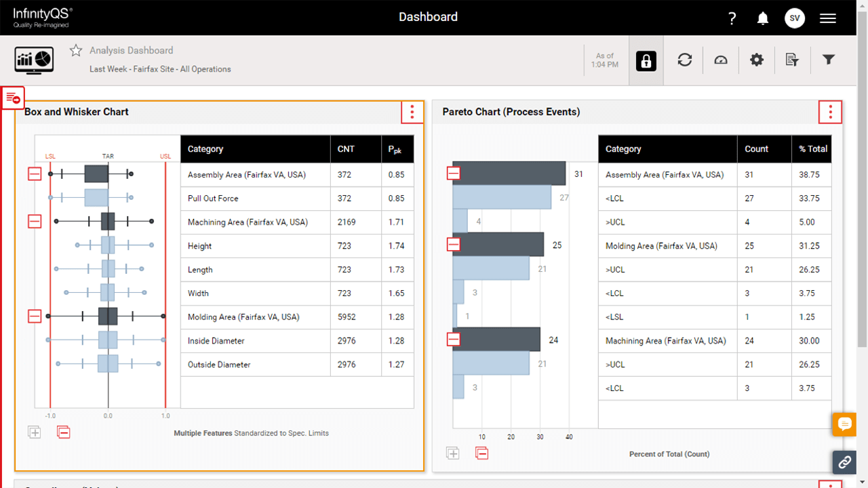Click the gauge speedometer icon
The height and width of the screenshot is (488, 868).
point(721,60)
